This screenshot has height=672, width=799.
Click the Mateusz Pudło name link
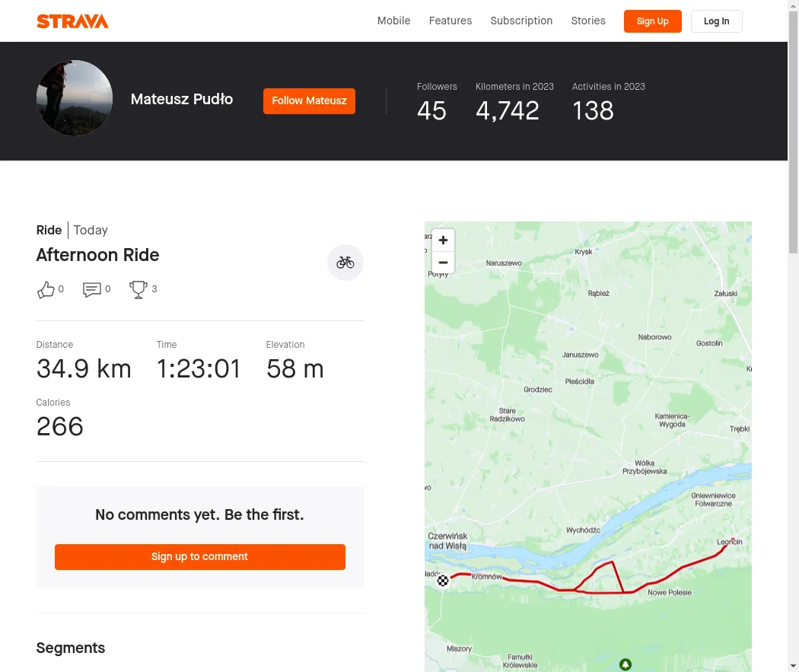click(x=182, y=99)
